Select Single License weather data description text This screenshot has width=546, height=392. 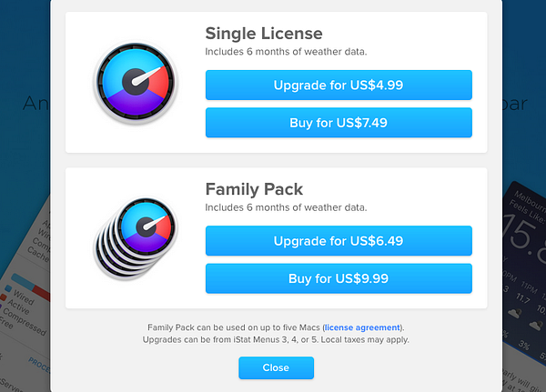[x=286, y=52]
